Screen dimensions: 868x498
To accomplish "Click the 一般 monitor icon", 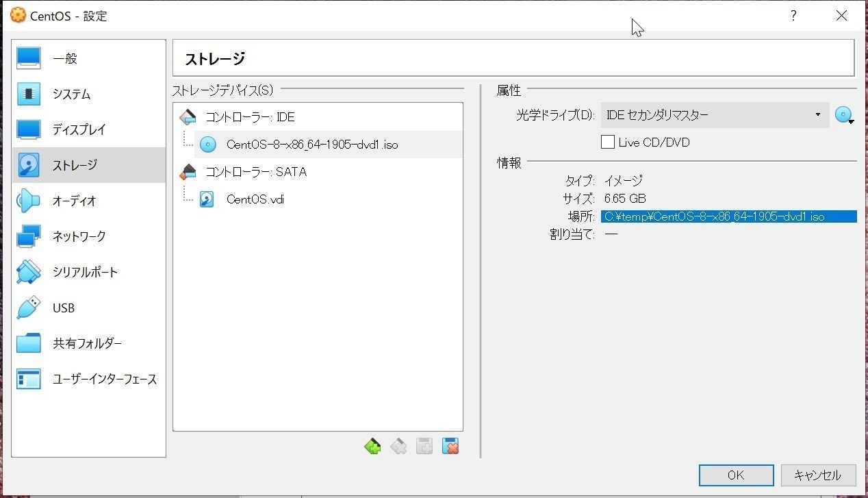I will tap(29, 59).
